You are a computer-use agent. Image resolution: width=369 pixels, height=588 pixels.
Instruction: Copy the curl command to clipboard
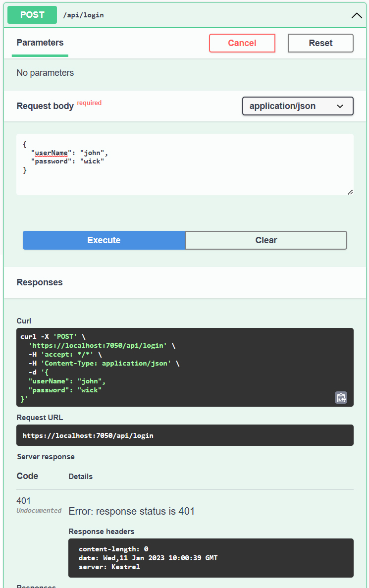341,397
